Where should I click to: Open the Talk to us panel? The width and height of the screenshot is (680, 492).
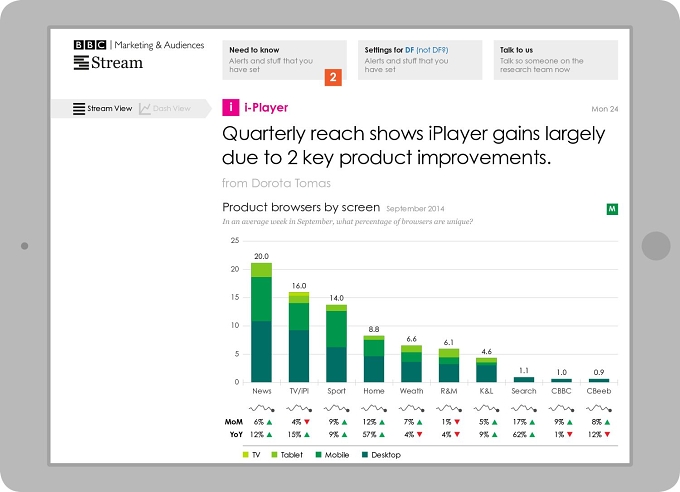[x=556, y=60]
